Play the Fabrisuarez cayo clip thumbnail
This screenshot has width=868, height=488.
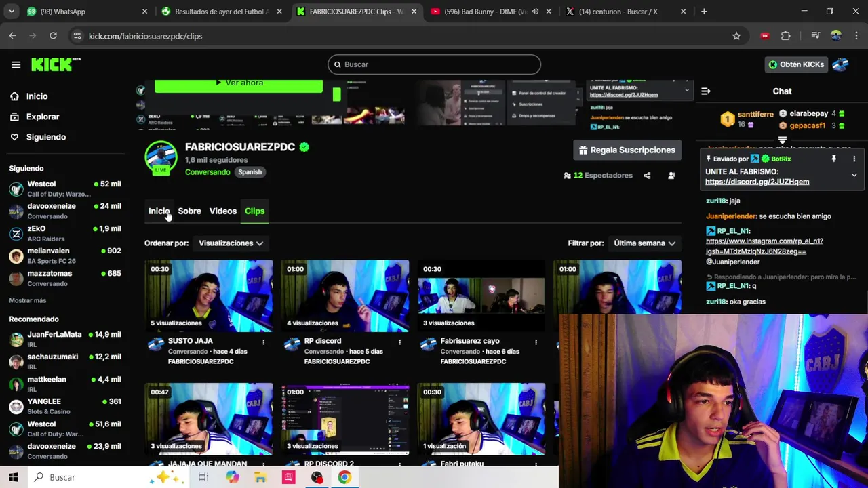(481, 296)
